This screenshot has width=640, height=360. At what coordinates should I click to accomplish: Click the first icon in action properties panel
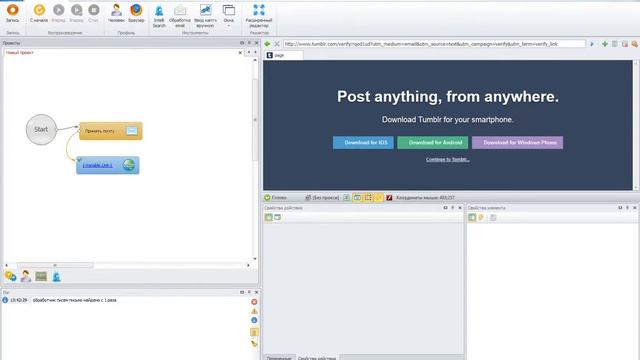coord(269,218)
